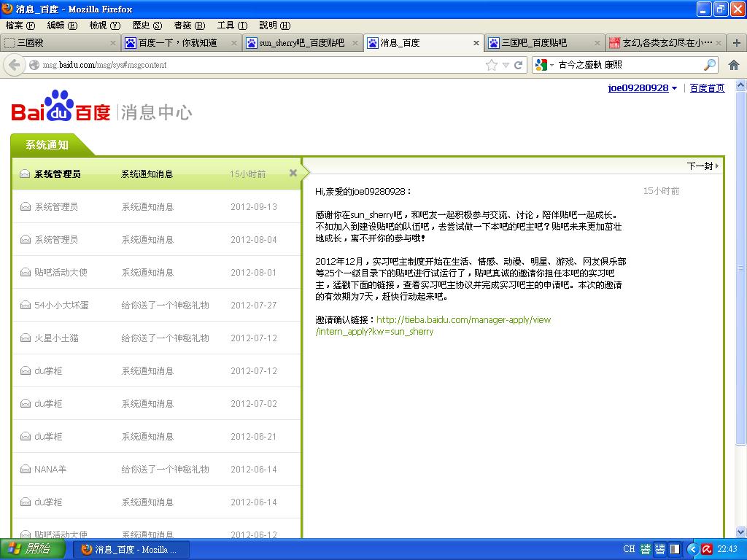Click the scrollbar down arrow
747x560 pixels.
pos(741,532)
